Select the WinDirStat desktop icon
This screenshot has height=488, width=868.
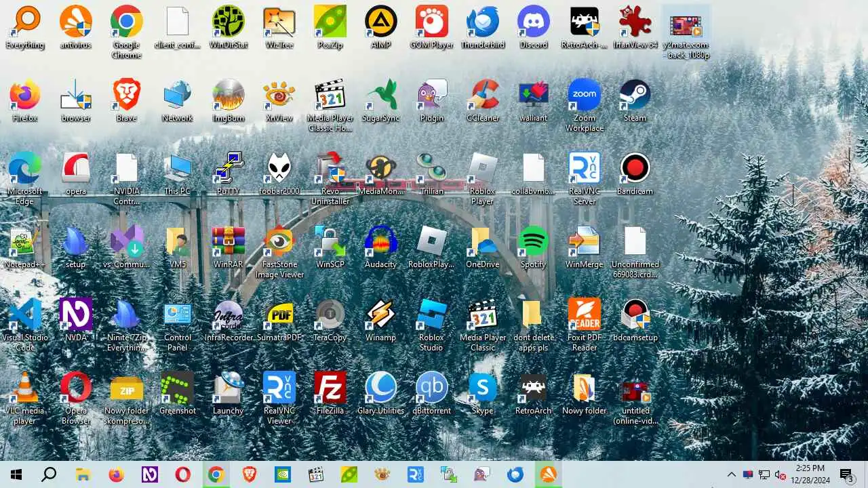point(229,27)
